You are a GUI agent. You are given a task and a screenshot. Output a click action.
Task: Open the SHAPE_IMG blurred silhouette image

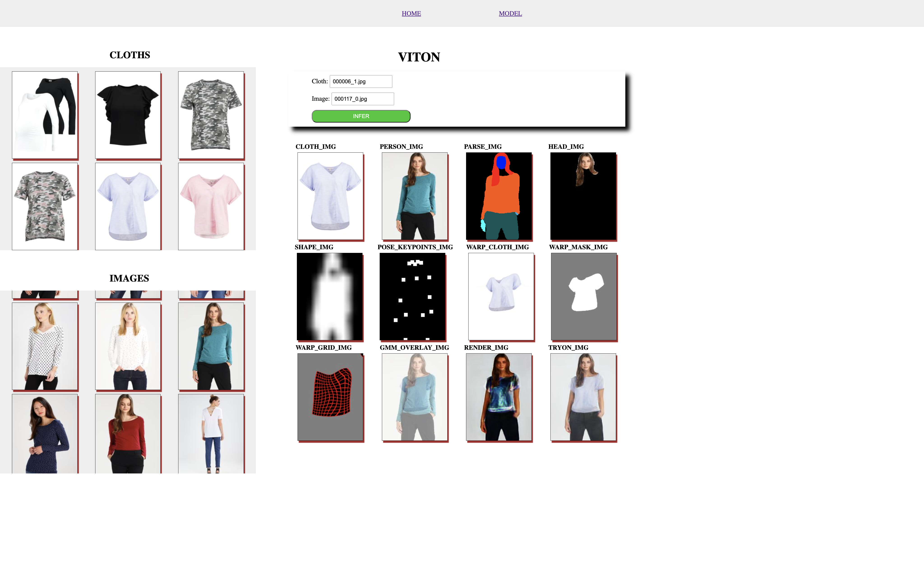point(330,297)
